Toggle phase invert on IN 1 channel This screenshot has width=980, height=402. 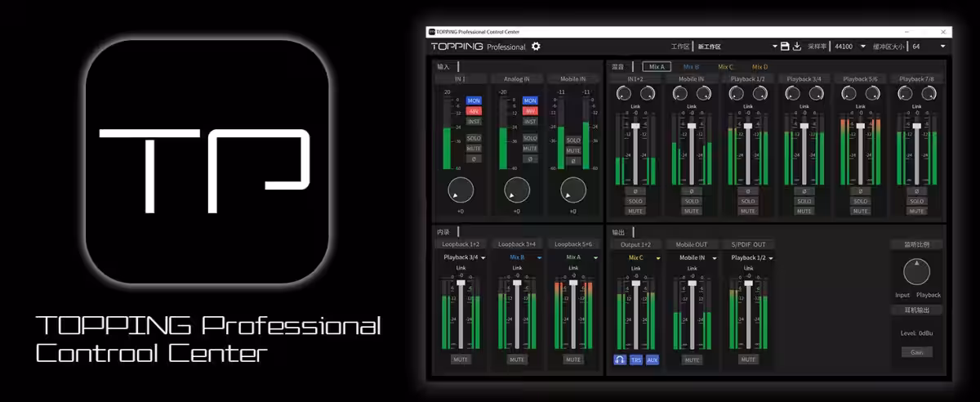[x=474, y=159]
